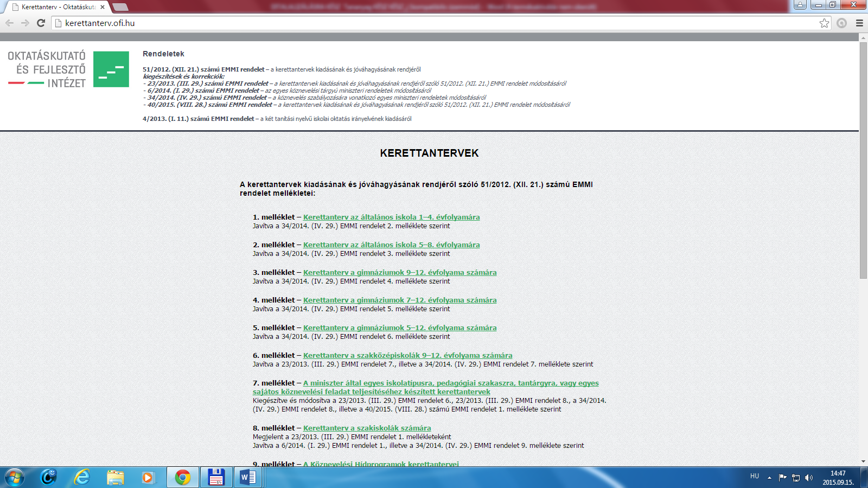Viewport: 868px width, 488px height.
Task: Click the browser Back arrow
Action: pos(9,23)
